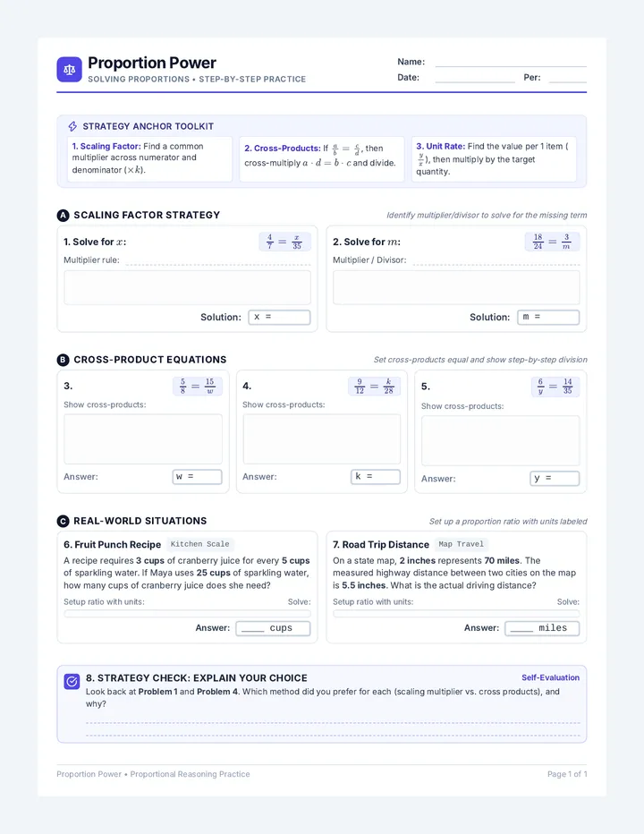
Task: Click the section C circle badge
Action: (x=63, y=521)
